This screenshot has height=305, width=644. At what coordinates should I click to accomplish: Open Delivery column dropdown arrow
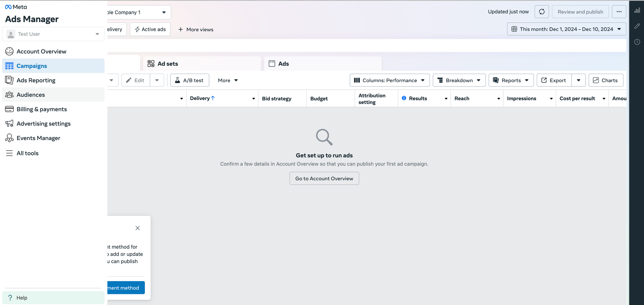tap(254, 98)
